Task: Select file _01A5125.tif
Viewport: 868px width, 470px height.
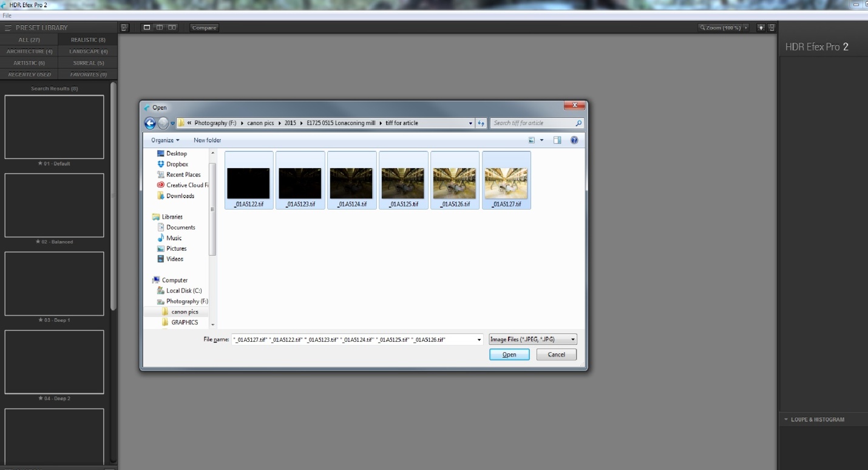Action: pyautogui.click(x=403, y=180)
